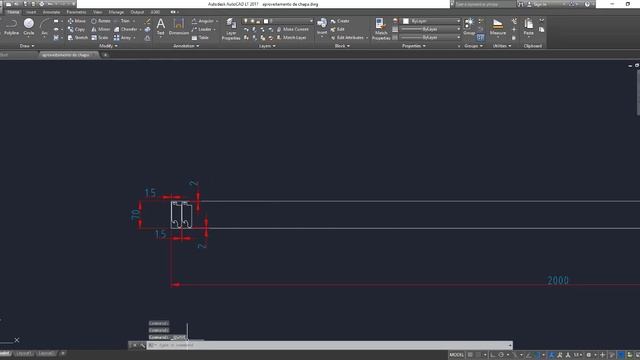The width and height of the screenshot is (640, 360).
Task: Open the linetype ByLayer dropdown
Action: (431, 38)
